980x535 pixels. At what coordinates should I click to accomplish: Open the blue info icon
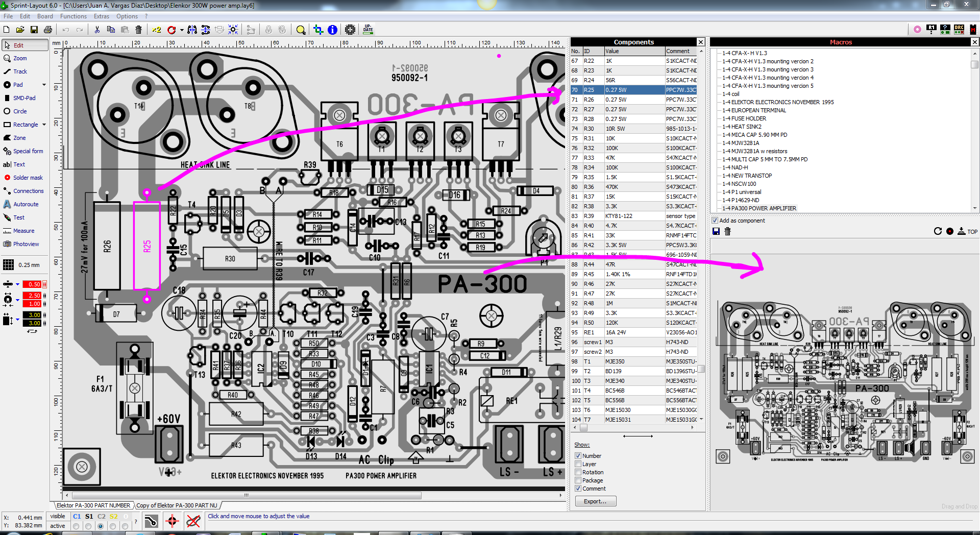[x=332, y=30]
